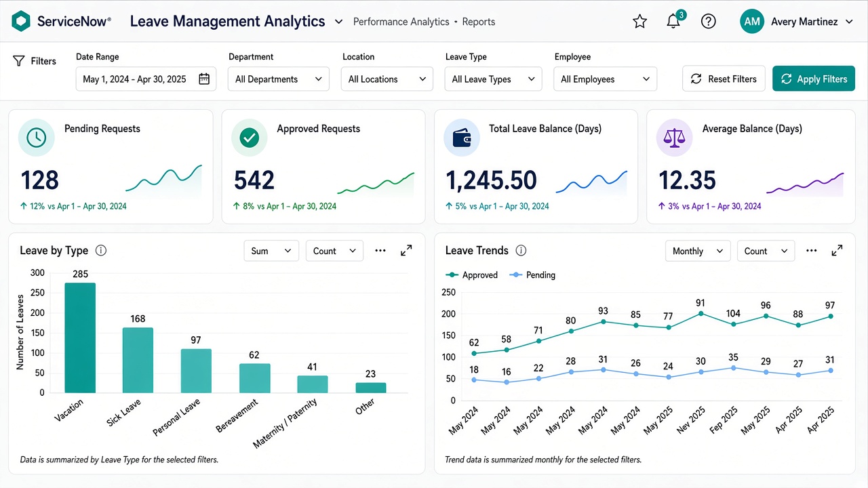Click the Approved Requests value 542

254,180
